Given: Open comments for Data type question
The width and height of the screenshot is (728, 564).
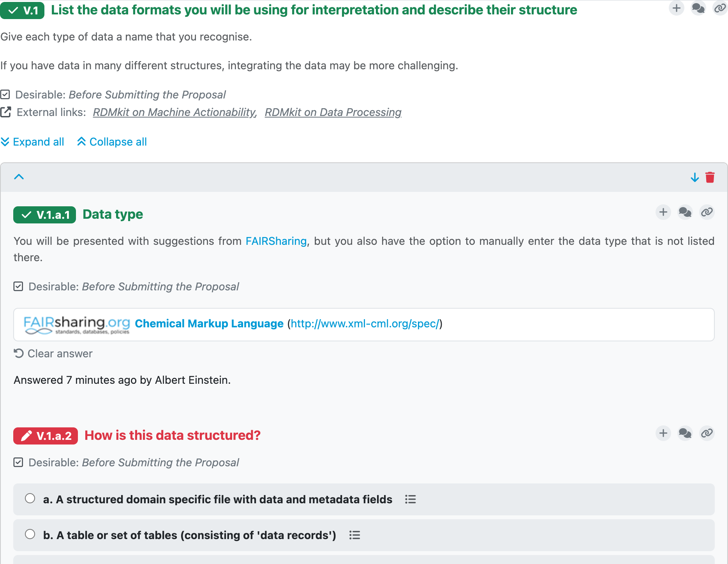Looking at the screenshot, I should tap(685, 212).
